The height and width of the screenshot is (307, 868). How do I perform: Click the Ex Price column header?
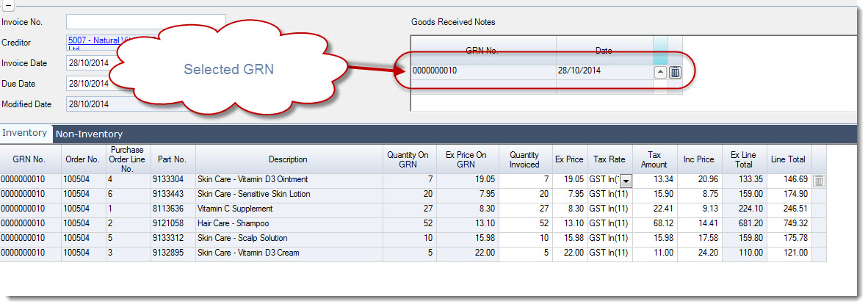[570, 159]
